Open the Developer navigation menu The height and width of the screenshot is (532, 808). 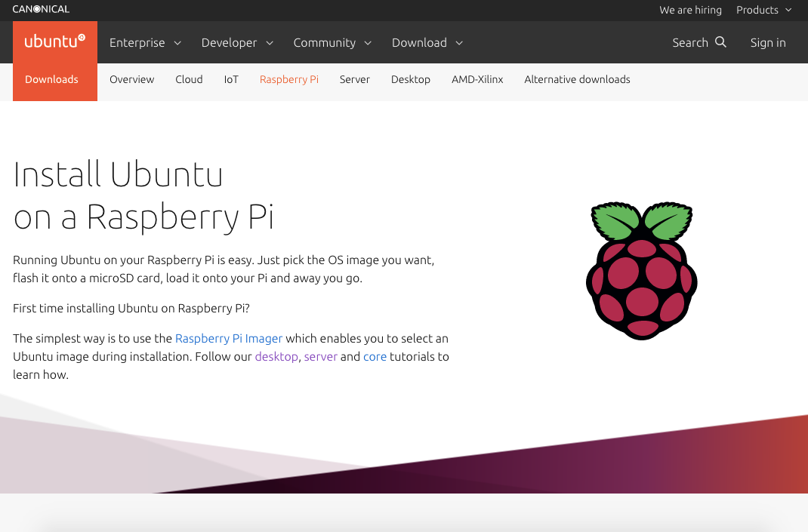229,43
